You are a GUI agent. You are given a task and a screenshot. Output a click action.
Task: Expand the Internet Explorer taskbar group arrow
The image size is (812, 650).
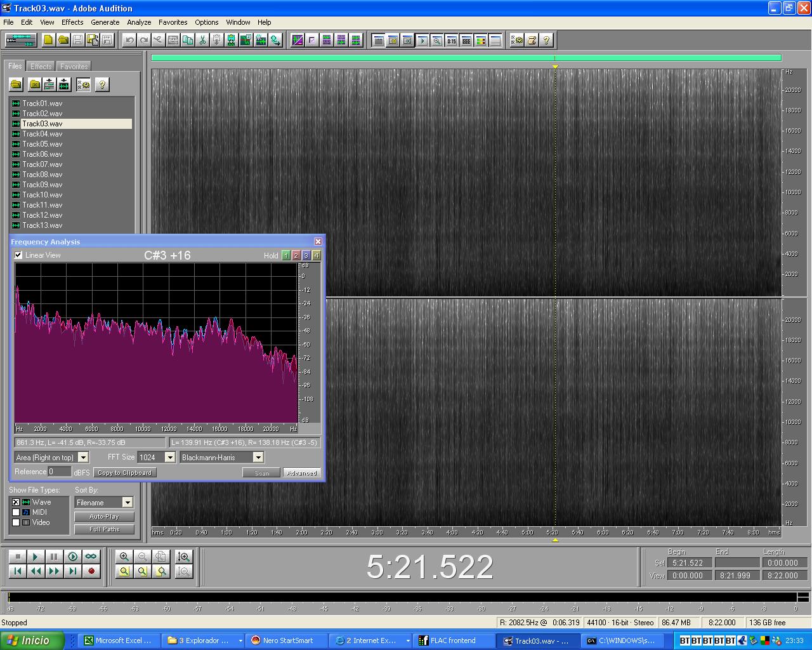coord(408,641)
